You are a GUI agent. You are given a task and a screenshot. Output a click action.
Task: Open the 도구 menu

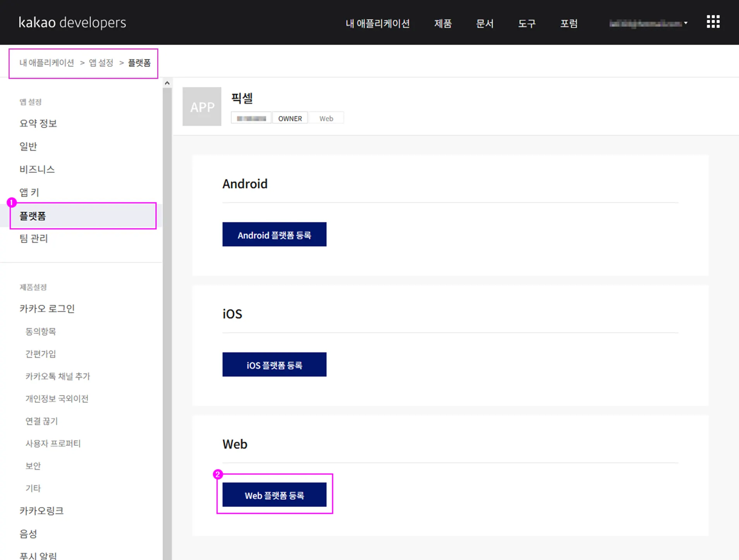(527, 24)
